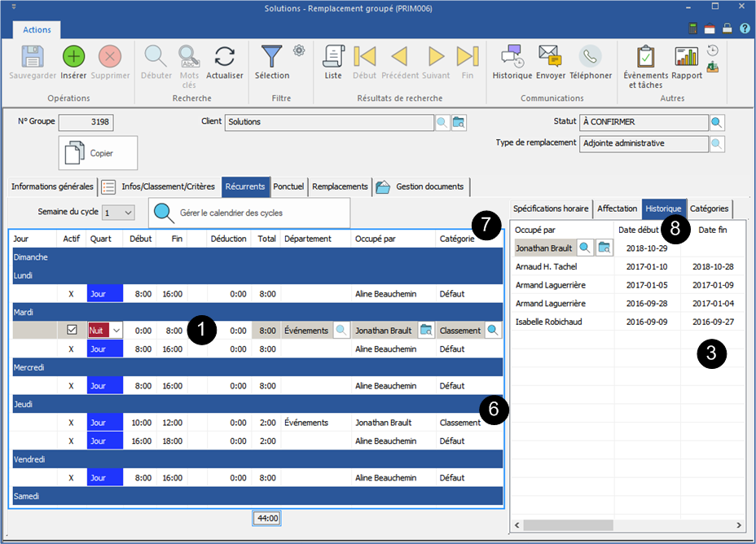
Task: Open Évènements et tâches clipboard icon
Action: coord(645,56)
